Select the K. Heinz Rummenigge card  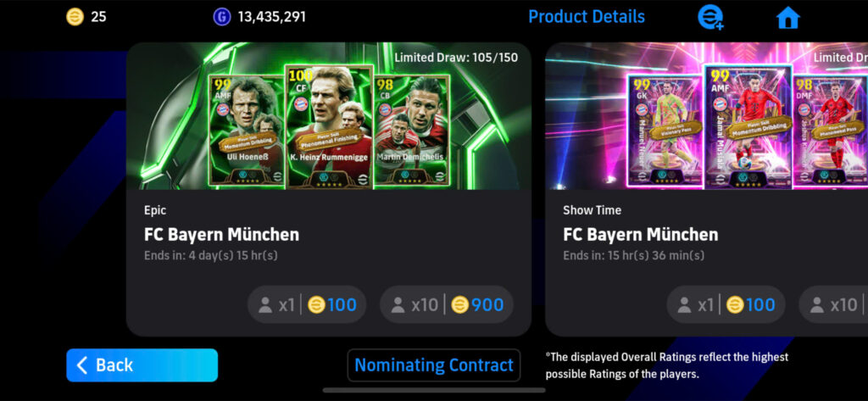[x=329, y=127]
